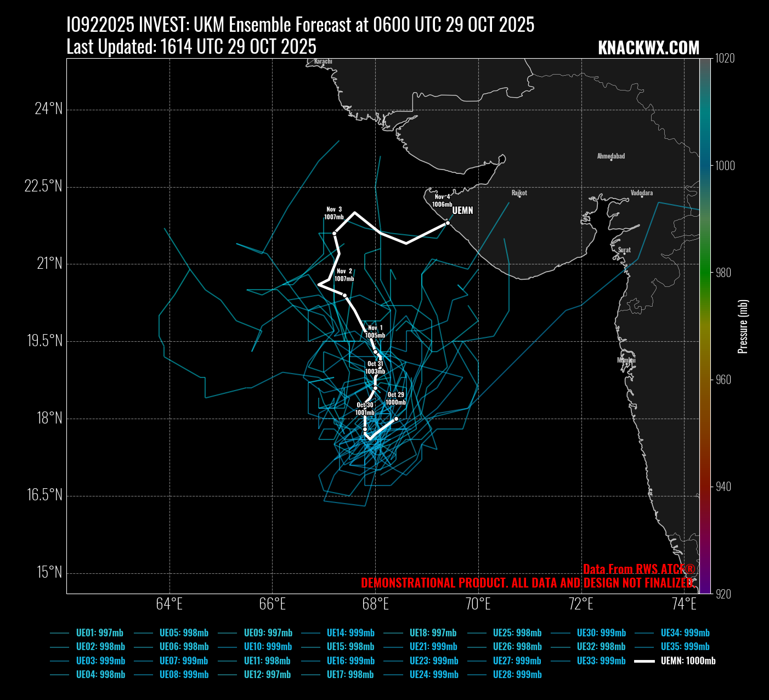
Task: Click the Surat city label
Action: pos(624,250)
